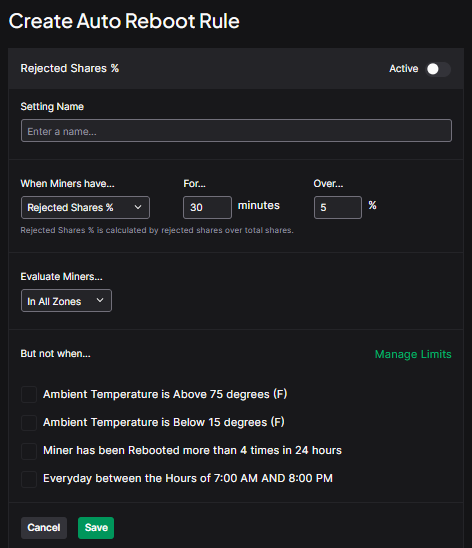The image size is (472, 548).
Task: Check Ambient Temperature Below 15 degrees box
Action: tap(29, 423)
